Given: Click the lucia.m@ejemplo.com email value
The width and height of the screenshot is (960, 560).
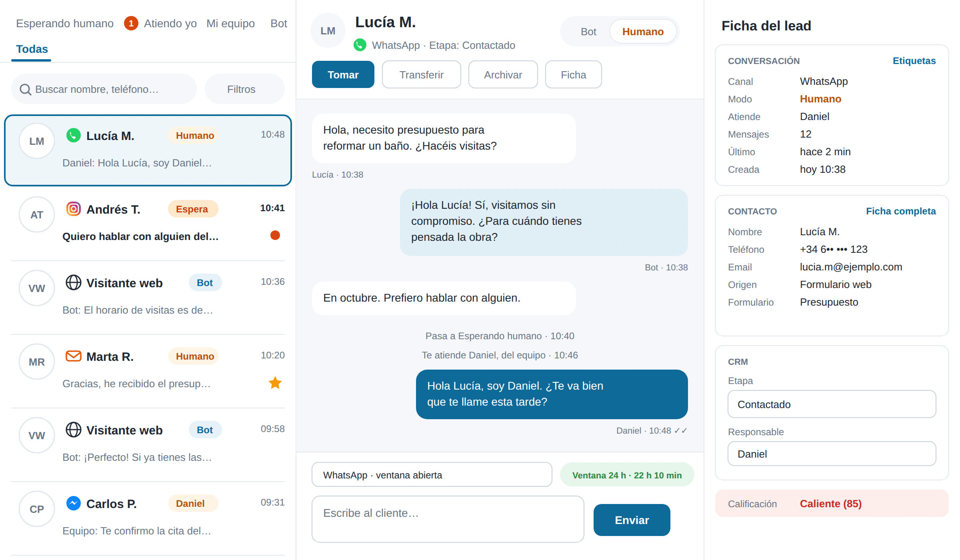Looking at the screenshot, I should (x=851, y=267).
